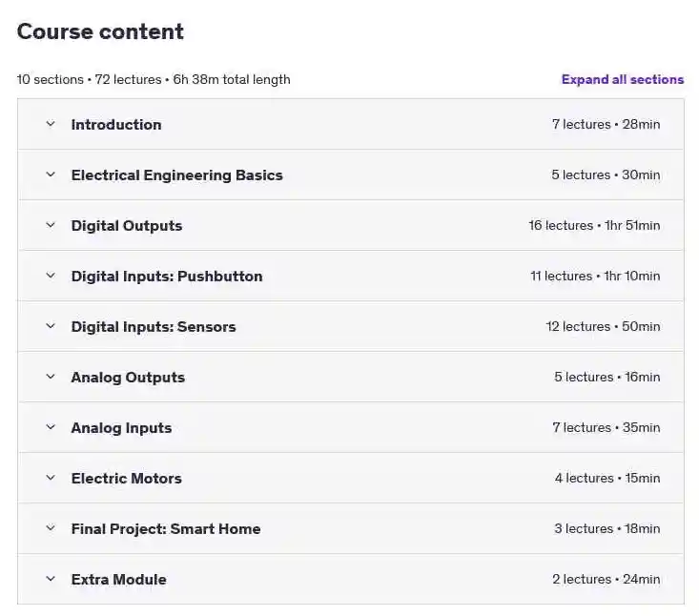Open the Introduction section title
Viewport: 699px width, 616px height.
(116, 124)
